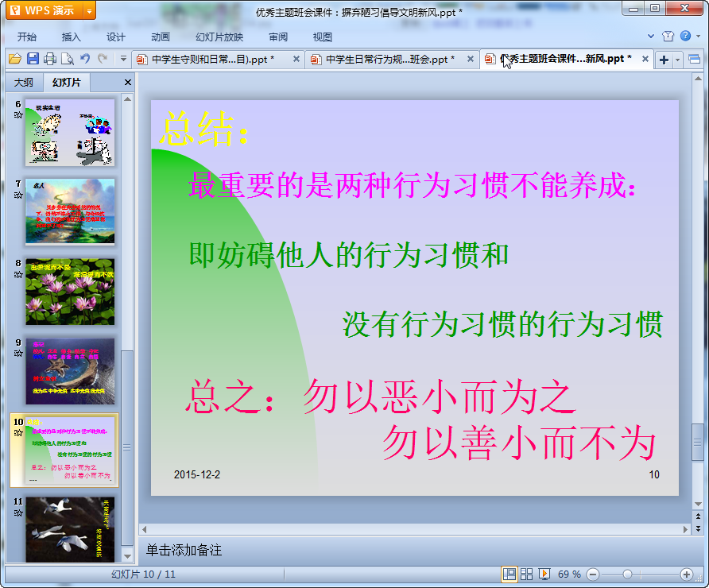Zoom in with plus button
Viewport: 709px width, 588px height.
(x=687, y=574)
